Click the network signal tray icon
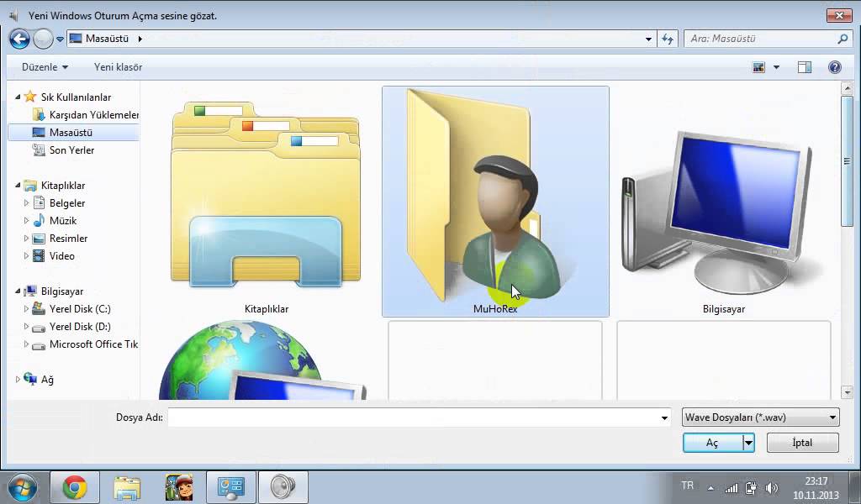The height and width of the screenshot is (504, 861). click(x=732, y=487)
